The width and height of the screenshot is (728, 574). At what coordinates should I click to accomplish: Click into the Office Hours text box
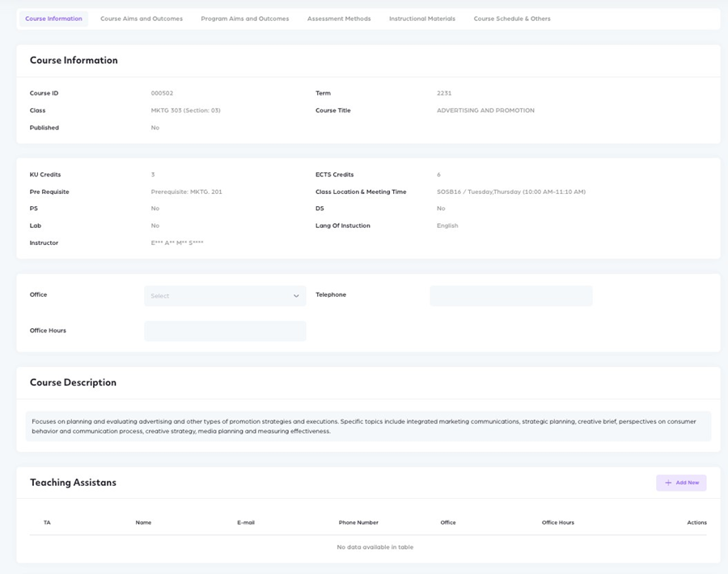click(225, 331)
